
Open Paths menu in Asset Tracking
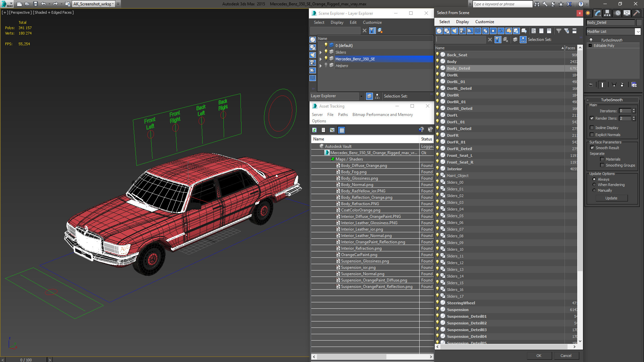[x=343, y=115]
